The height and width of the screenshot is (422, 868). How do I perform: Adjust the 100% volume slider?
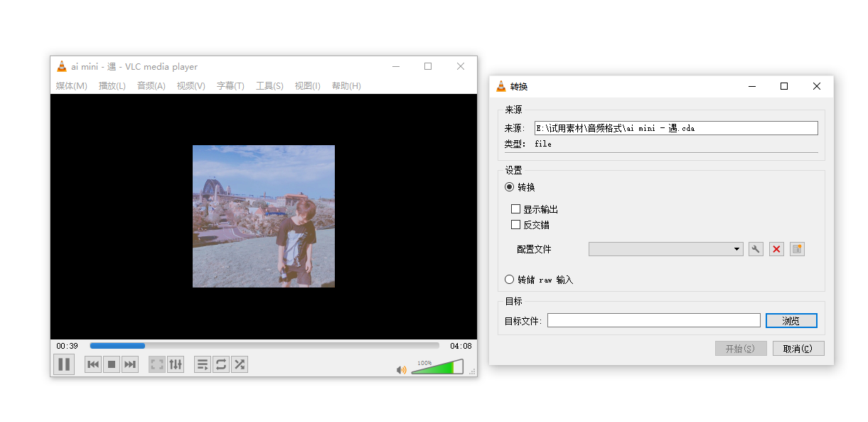(437, 367)
